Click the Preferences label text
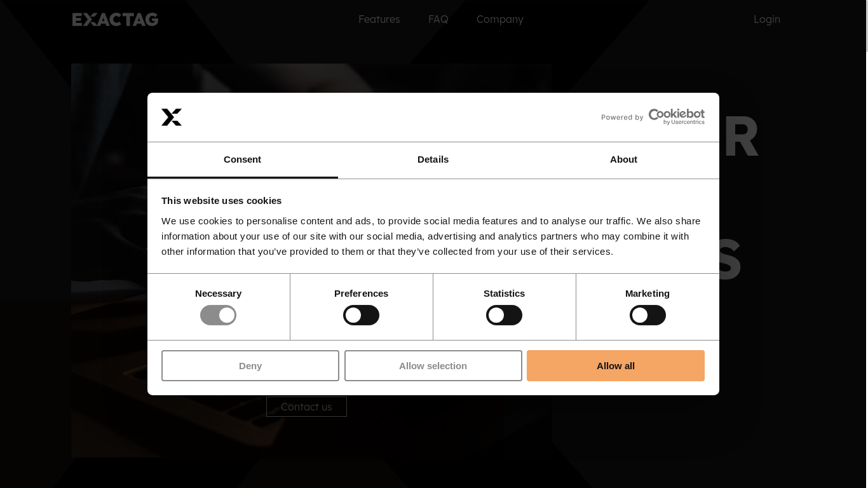Image resolution: width=868 pixels, height=488 pixels. 361,294
